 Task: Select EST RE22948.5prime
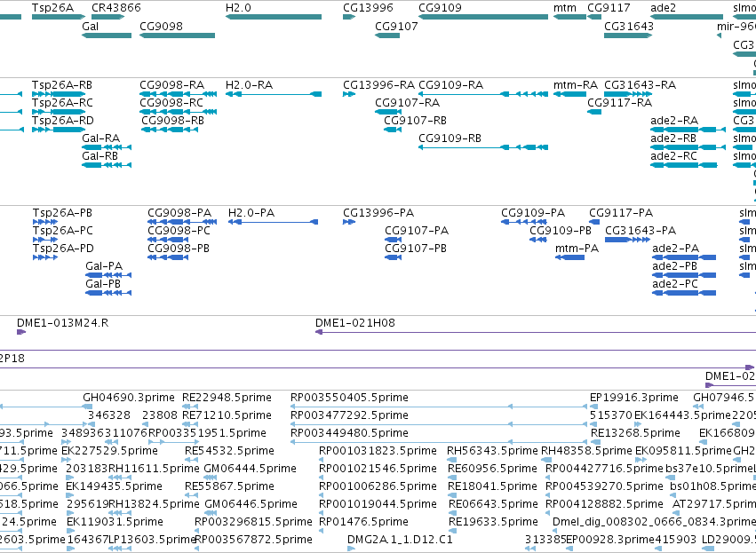(227, 398)
